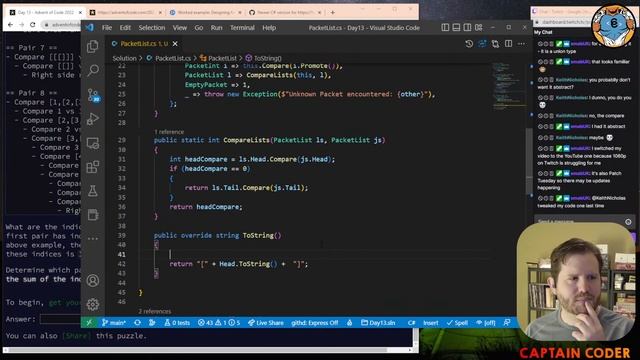Image resolution: width=640 pixels, height=360 pixels.
Task: Toggle the Insert mode status bar item
Action: pyautogui.click(x=431, y=322)
